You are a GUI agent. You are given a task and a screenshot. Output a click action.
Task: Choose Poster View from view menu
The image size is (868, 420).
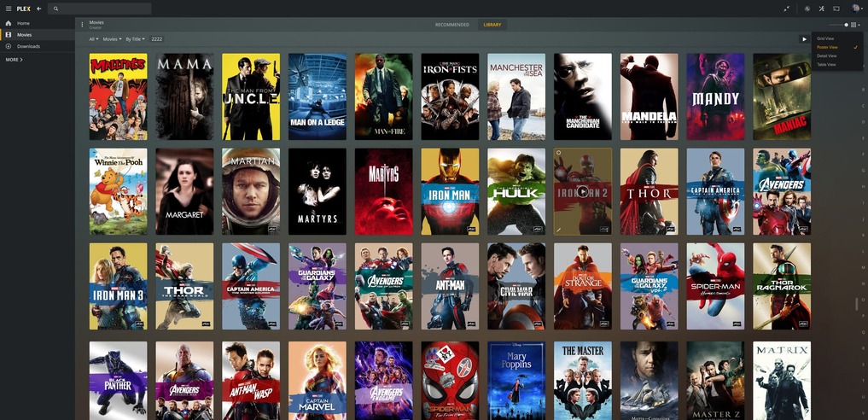(837, 48)
